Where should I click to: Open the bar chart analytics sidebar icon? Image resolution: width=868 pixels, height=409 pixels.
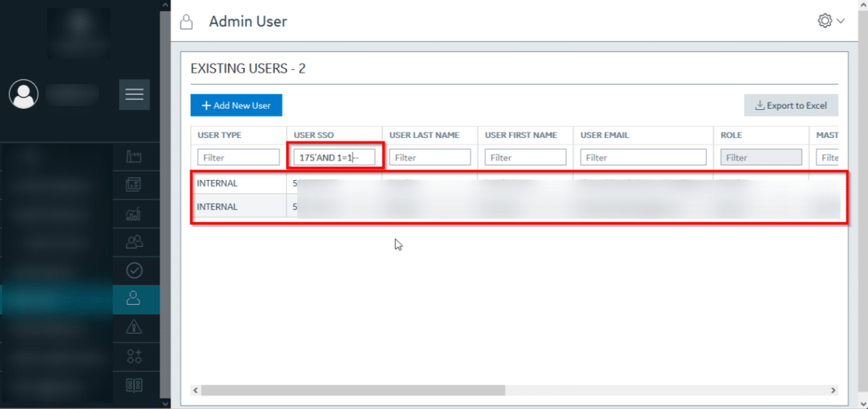click(x=134, y=214)
